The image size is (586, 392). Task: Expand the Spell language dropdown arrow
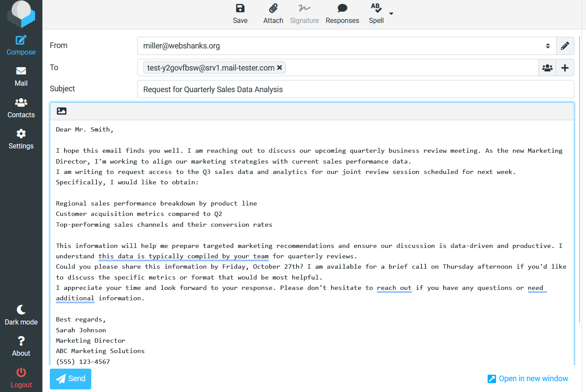pos(391,14)
